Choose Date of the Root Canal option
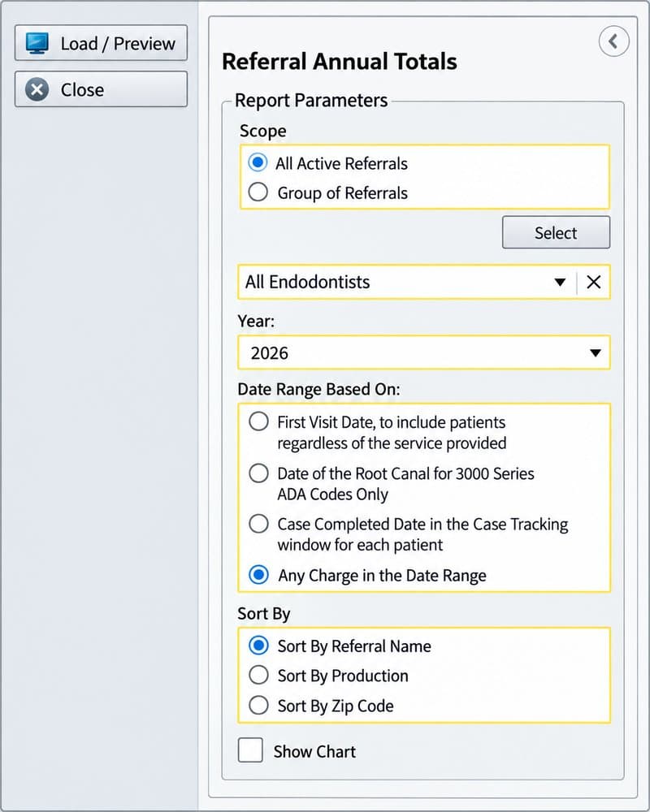The image size is (650, 812). (x=258, y=473)
